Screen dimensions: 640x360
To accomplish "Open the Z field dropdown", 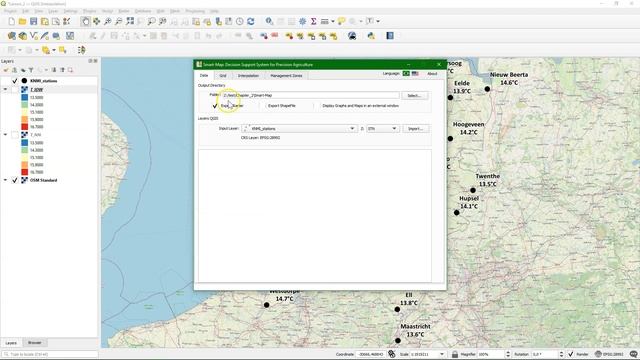I will point(382,129).
